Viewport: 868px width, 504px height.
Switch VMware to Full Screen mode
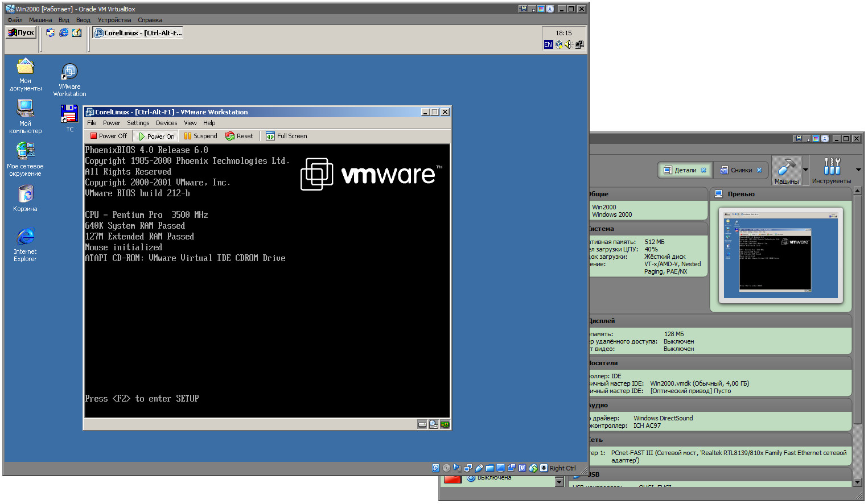(x=286, y=136)
